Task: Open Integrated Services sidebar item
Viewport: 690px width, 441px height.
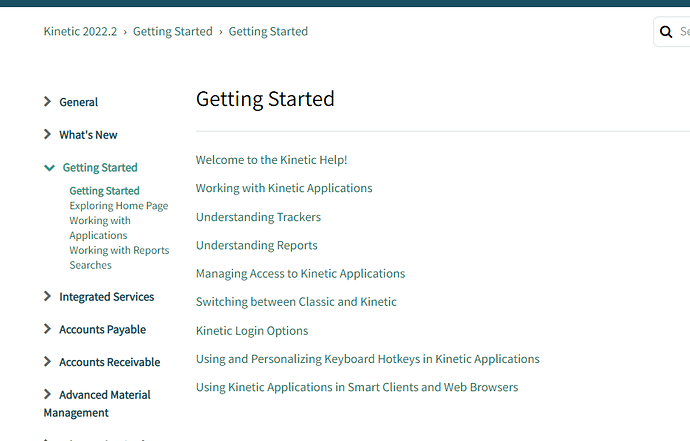Action: [x=106, y=297]
